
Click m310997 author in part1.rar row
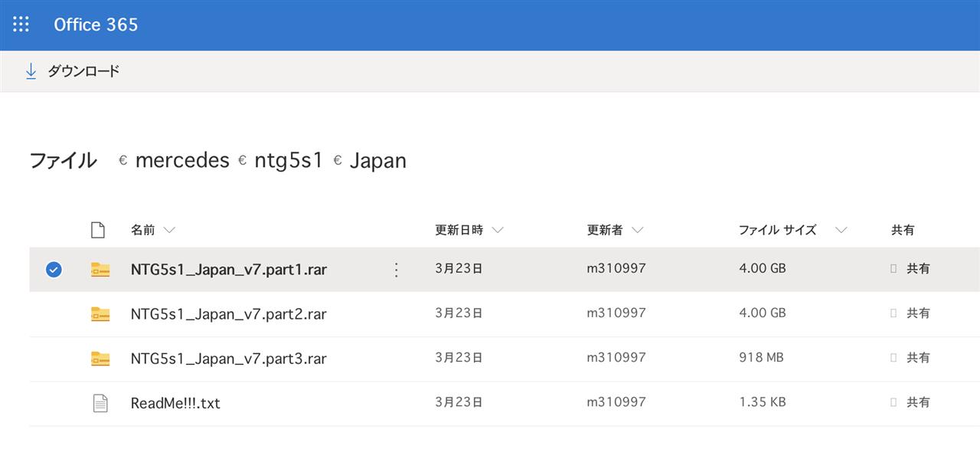click(616, 268)
